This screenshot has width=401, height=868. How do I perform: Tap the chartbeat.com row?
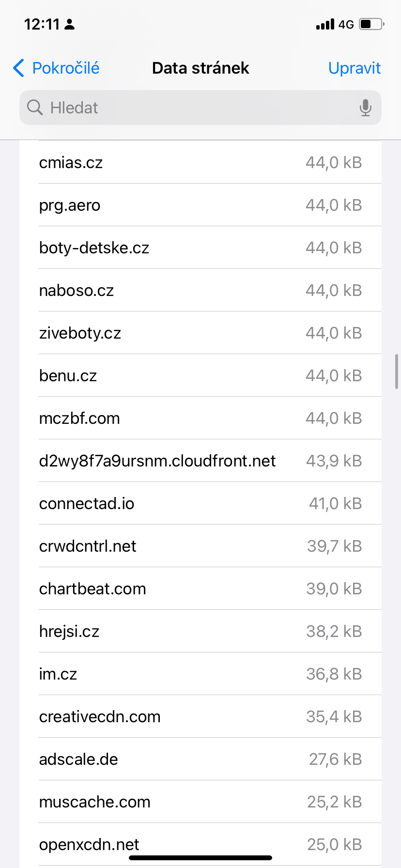click(200, 589)
